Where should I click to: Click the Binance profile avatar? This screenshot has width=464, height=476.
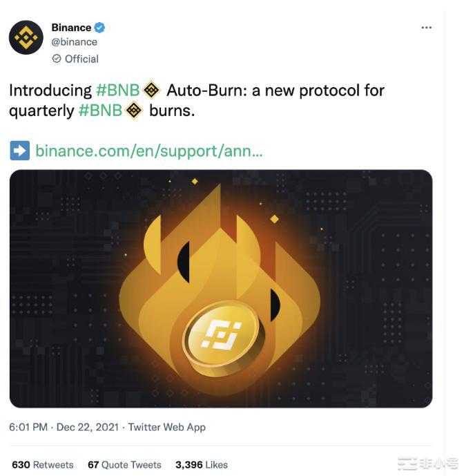[26, 37]
